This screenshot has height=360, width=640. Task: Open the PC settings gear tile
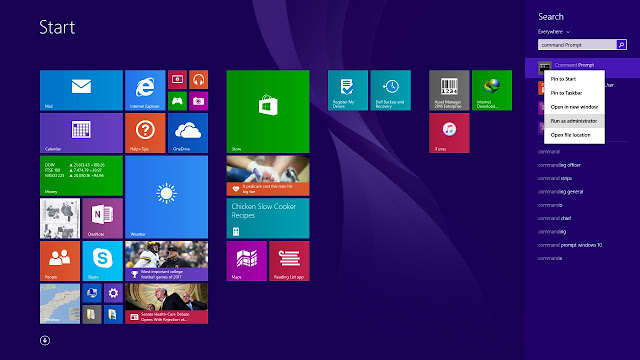113,293
